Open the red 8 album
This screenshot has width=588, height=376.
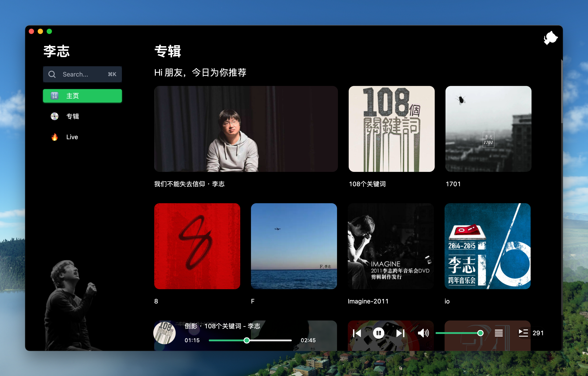pos(197,246)
